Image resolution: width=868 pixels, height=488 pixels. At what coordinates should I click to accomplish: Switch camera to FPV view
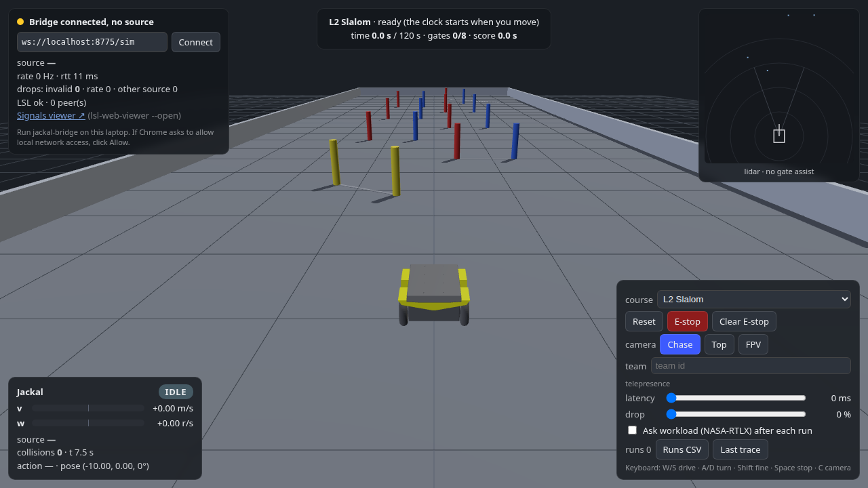click(753, 344)
